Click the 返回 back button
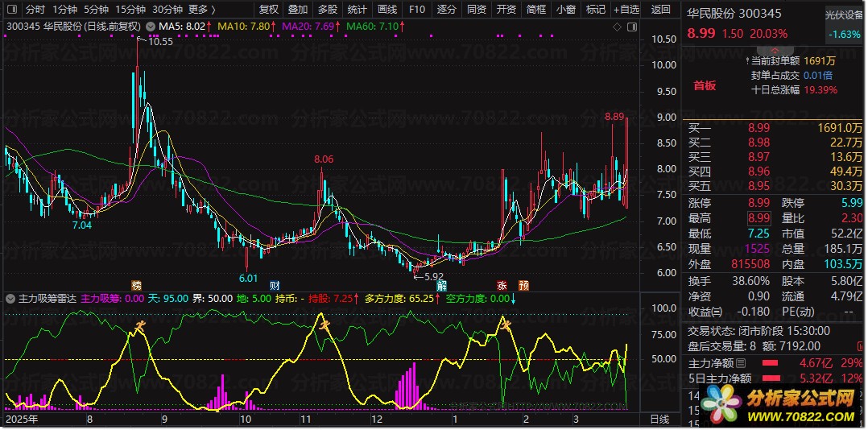Image resolution: width=868 pixels, height=430 pixels. point(660,10)
